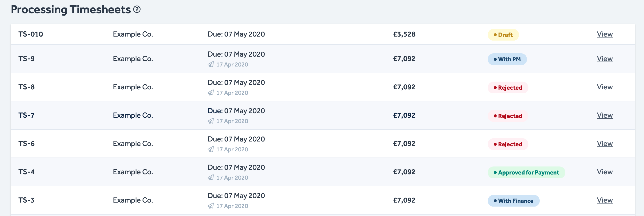Click the Draft status badge
Viewport: 644px width, 216px height.
pyautogui.click(x=503, y=35)
